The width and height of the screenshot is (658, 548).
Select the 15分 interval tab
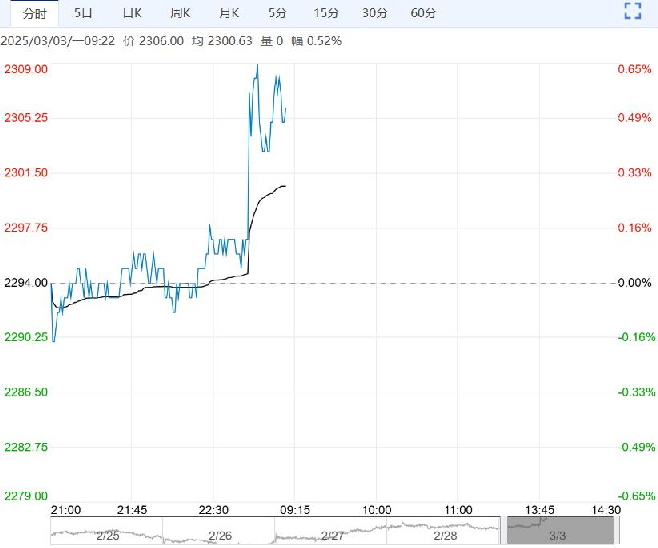(325, 12)
